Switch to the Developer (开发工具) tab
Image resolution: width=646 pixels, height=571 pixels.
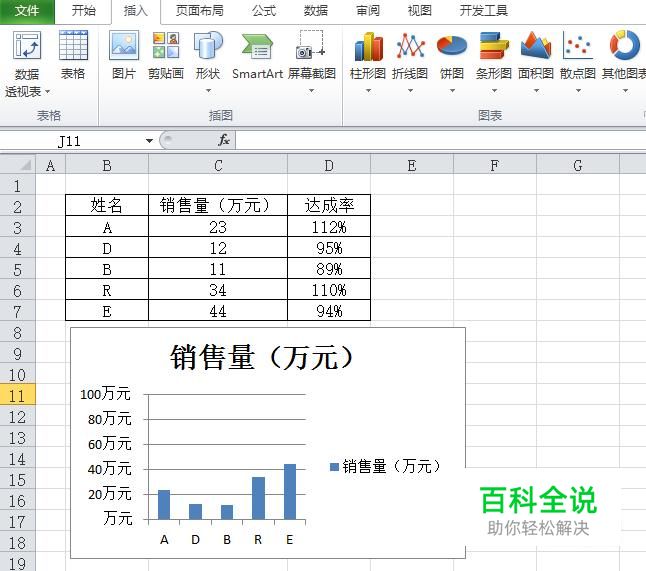[484, 11]
